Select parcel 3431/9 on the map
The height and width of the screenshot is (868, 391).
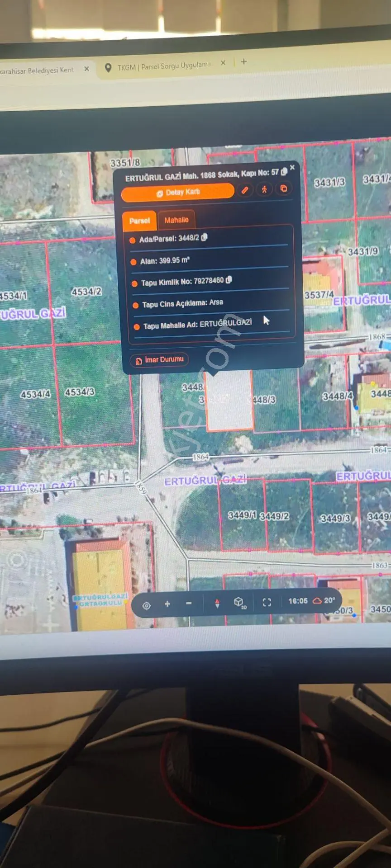(x=363, y=251)
